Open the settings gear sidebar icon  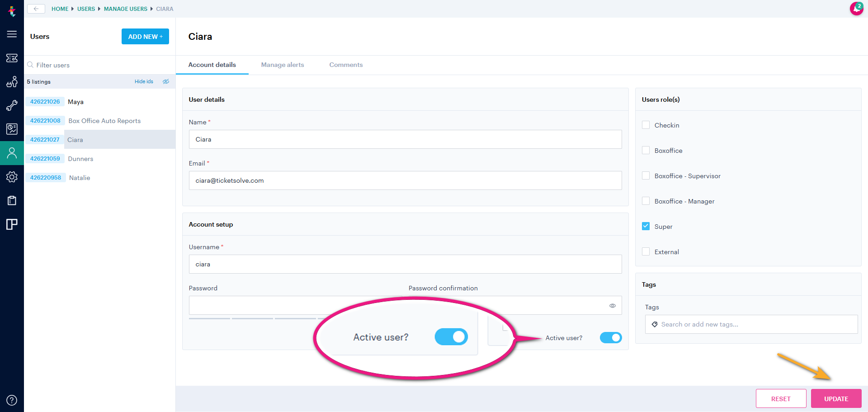click(12, 177)
